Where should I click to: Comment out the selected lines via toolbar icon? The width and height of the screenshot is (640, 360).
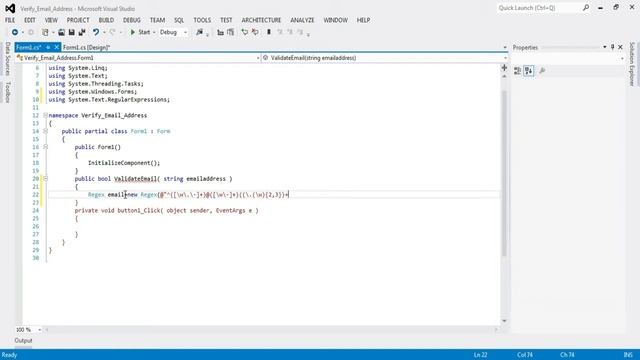(x=244, y=32)
